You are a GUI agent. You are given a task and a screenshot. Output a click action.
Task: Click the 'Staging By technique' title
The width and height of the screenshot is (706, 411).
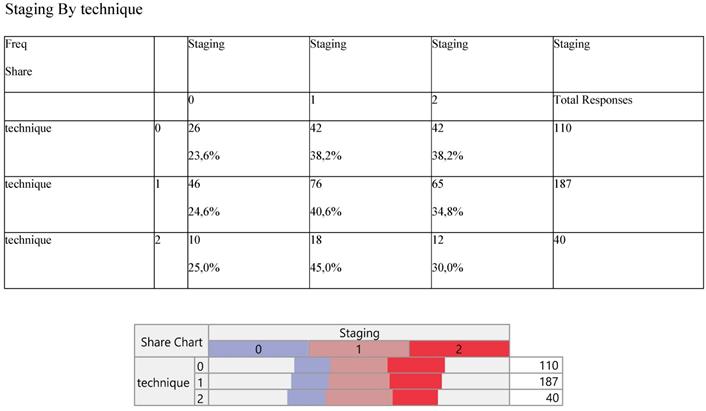point(73,11)
